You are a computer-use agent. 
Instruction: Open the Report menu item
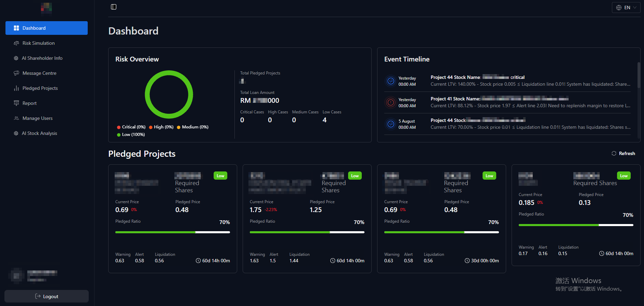click(x=29, y=103)
